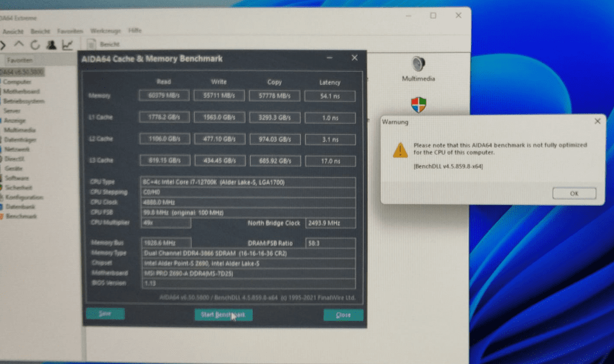
Task: Close the Warnung dialog with X
Action: (x=597, y=121)
